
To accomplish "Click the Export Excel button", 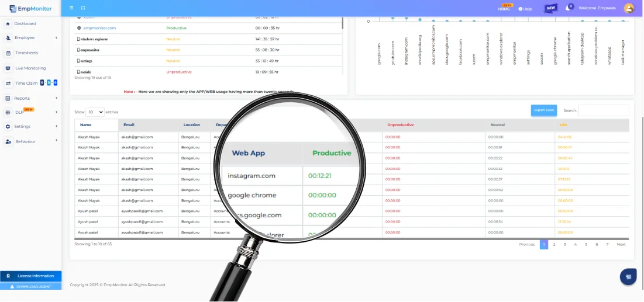I will (x=543, y=110).
